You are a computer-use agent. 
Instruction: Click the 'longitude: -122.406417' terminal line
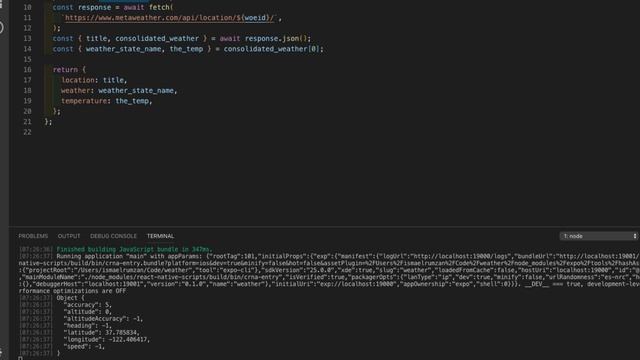(x=106, y=339)
